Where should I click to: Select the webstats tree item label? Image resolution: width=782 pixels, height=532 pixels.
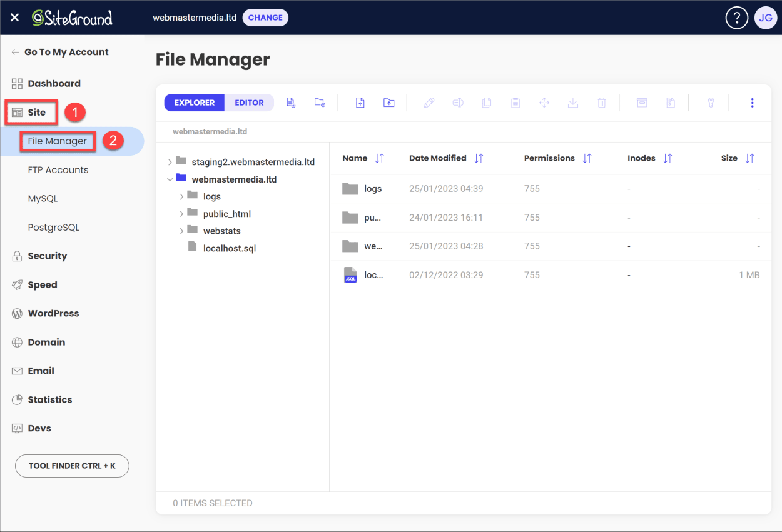[x=222, y=231]
